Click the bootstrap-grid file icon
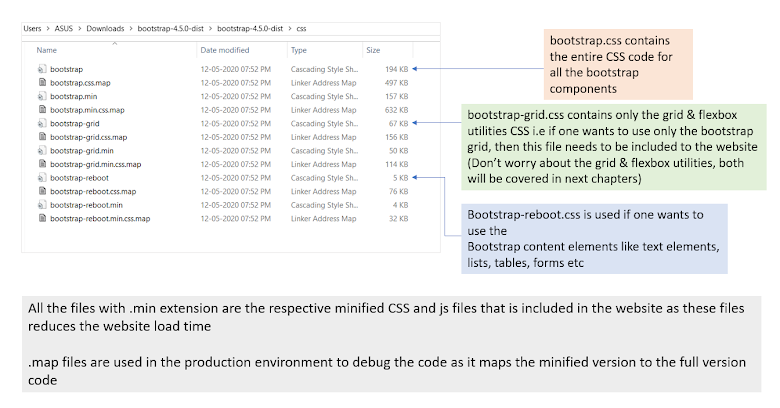 42,123
